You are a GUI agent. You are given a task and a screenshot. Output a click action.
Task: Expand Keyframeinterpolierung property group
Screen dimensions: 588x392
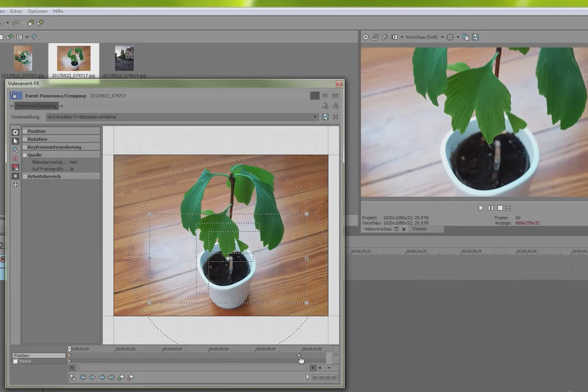[x=24, y=147]
